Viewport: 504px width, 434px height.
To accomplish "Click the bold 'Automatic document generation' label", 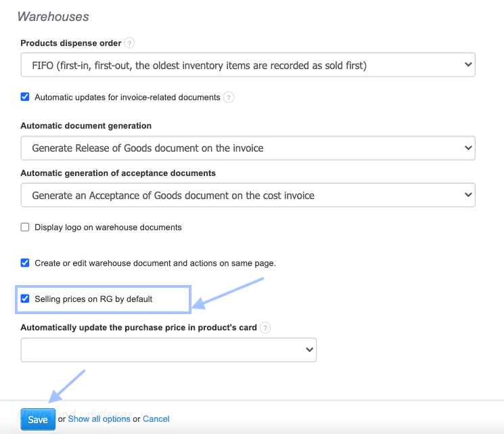I will point(86,126).
